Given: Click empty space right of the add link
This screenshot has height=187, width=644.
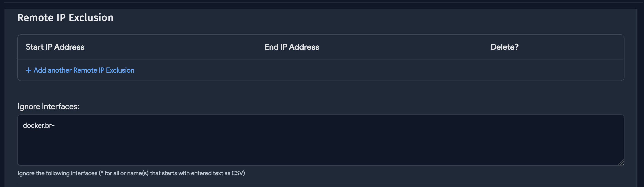Looking at the screenshot, I should 350,70.
